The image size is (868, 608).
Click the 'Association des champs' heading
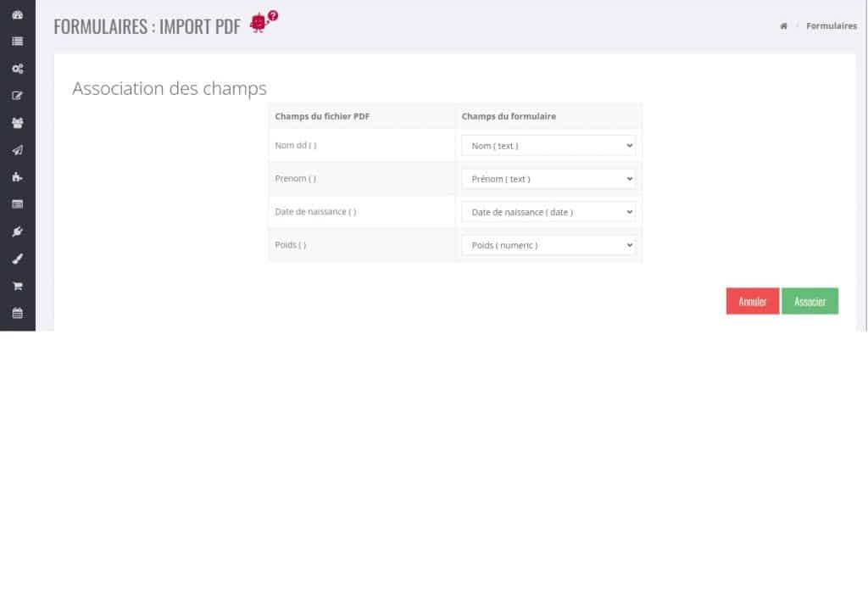[x=170, y=88]
